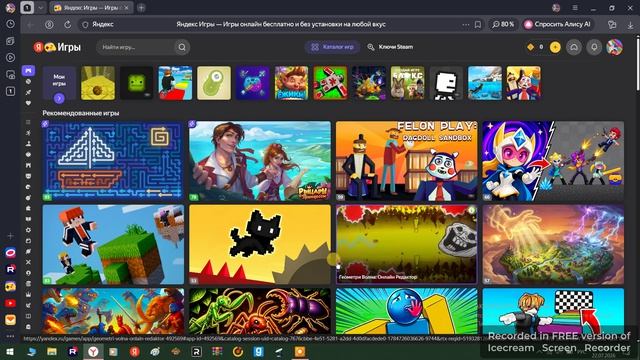Image resolution: width=640 pixels, height=360 pixels.
Task: Click the page title in address bar
Action: [x=281, y=24]
